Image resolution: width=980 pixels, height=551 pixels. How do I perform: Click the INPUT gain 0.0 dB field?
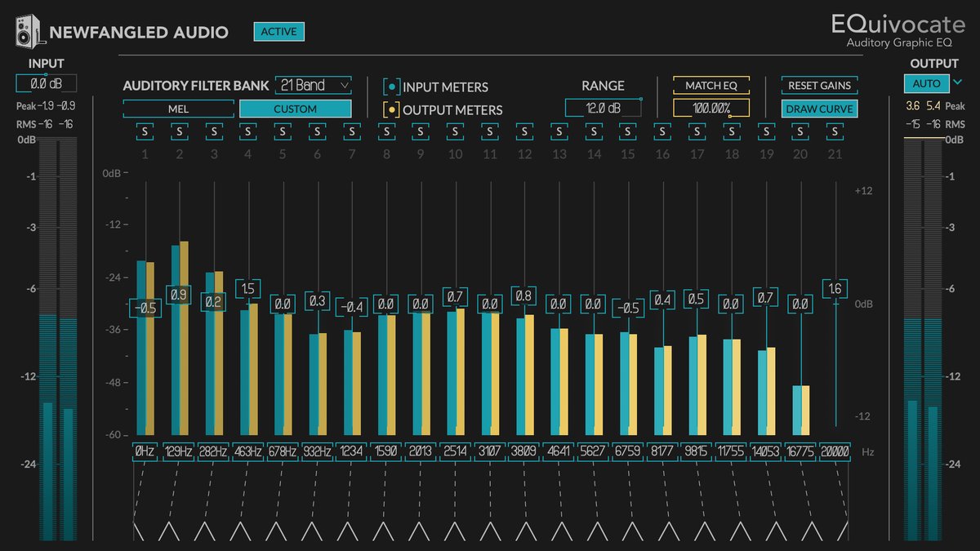(x=46, y=82)
